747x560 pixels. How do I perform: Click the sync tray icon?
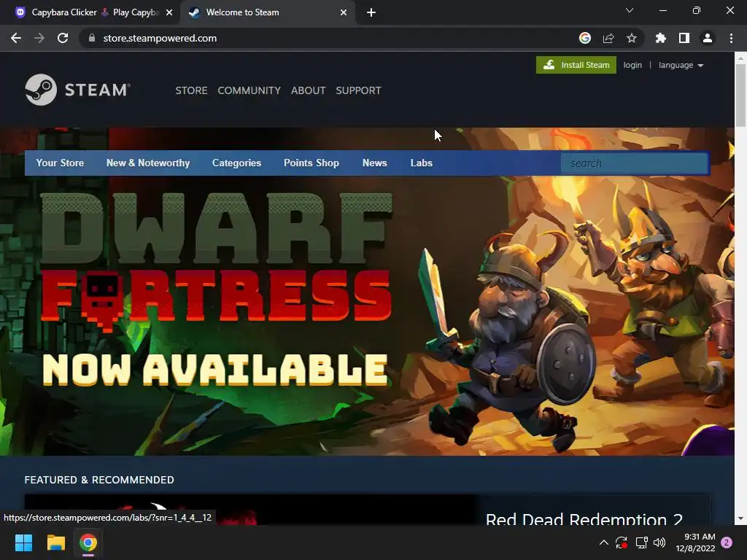click(x=622, y=542)
